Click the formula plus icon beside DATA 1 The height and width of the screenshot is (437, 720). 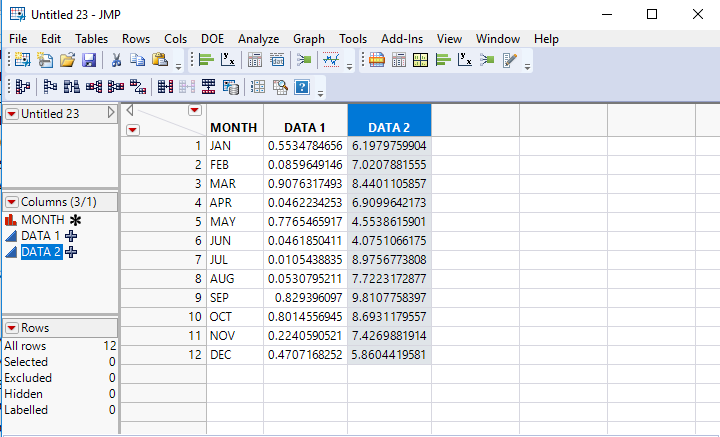point(71,236)
